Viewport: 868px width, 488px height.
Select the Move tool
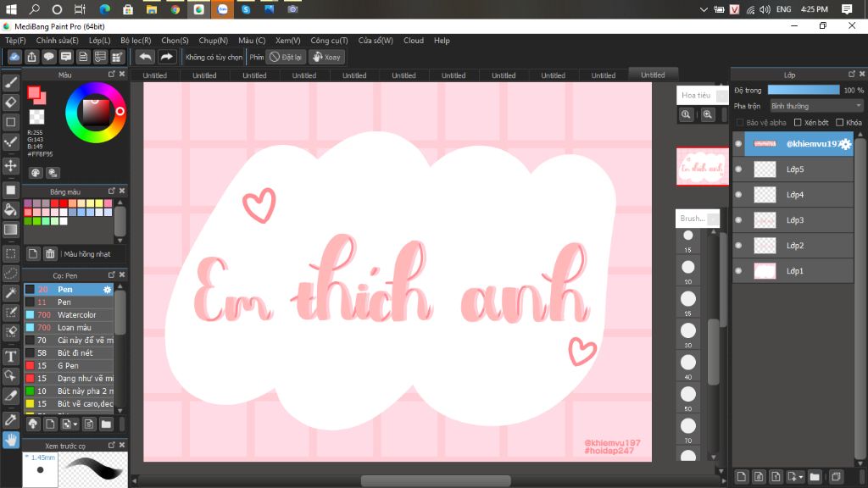(x=11, y=165)
